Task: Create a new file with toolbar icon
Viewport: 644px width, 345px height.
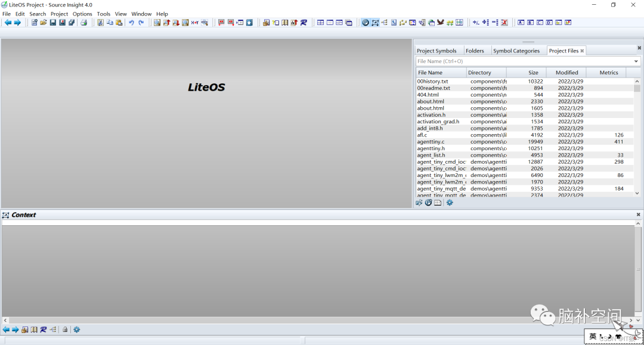Action: [x=34, y=23]
